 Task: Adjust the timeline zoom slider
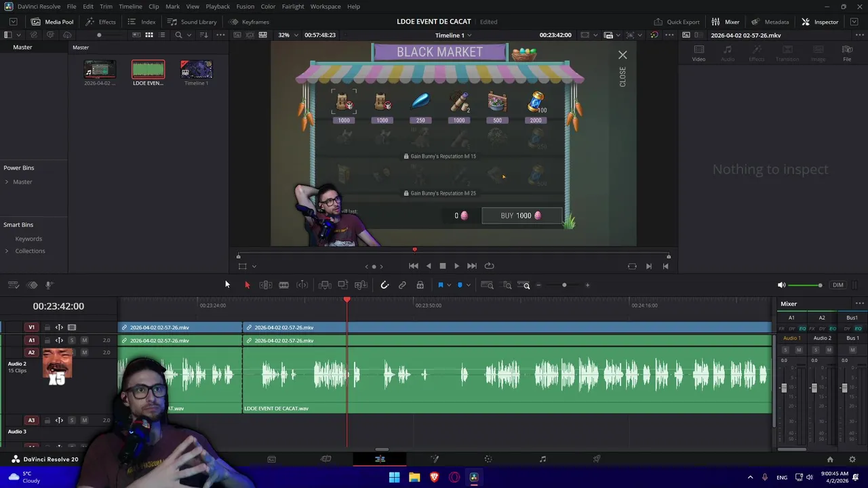point(564,285)
